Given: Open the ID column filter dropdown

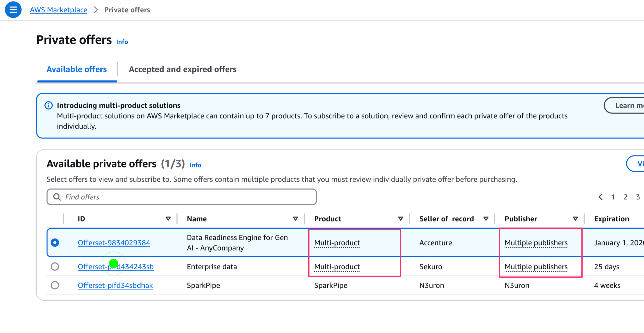Looking at the screenshot, I should pyautogui.click(x=168, y=219).
